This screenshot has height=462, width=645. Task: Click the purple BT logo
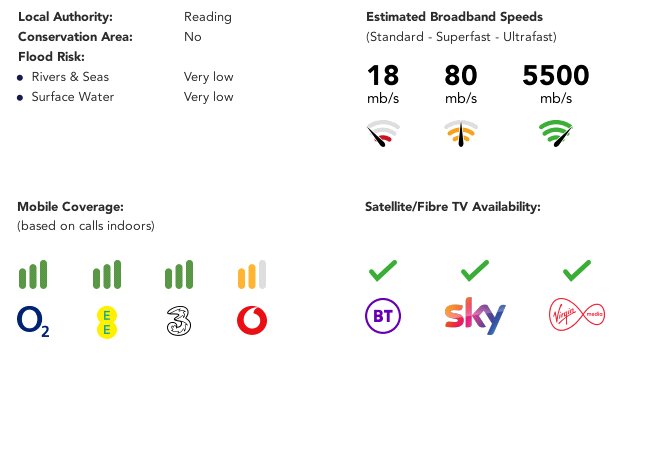(x=383, y=316)
